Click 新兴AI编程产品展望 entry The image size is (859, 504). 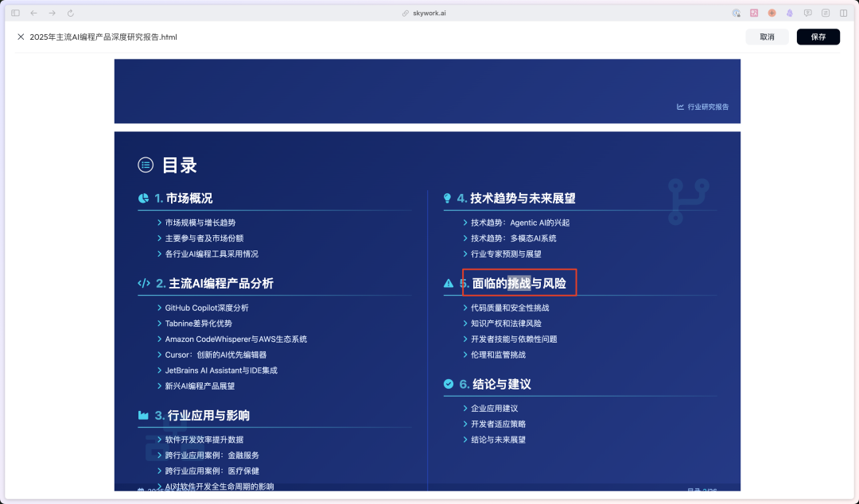(200, 386)
